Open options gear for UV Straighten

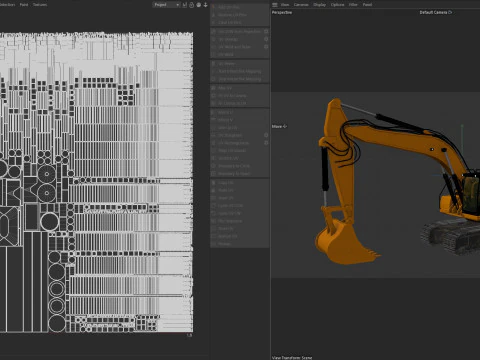coord(266,135)
